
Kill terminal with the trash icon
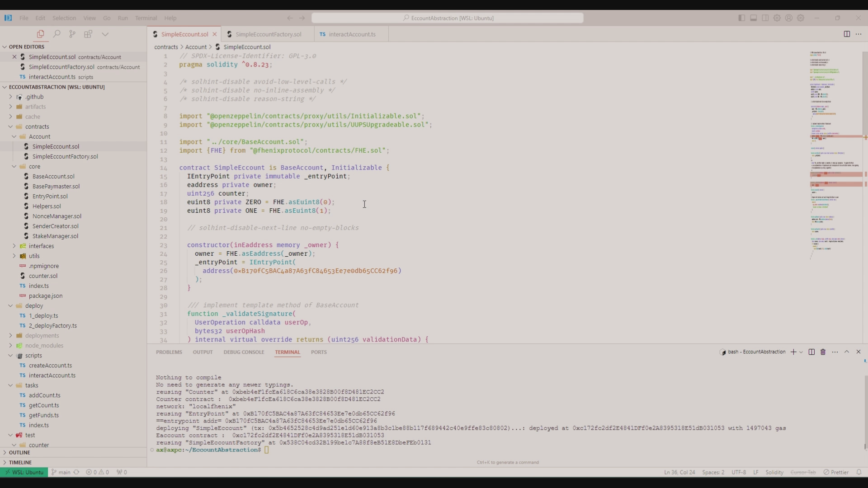[x=823, y=352]
